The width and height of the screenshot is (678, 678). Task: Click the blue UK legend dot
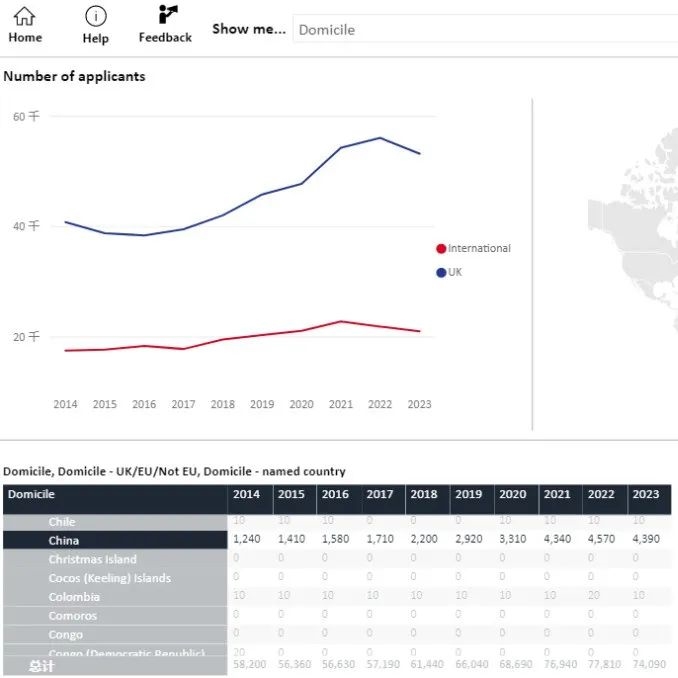point(441,273)
